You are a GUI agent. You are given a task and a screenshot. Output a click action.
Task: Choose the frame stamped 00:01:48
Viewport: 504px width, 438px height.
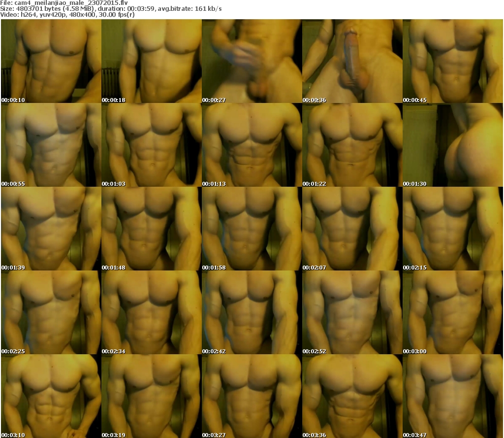click(152, 229)
